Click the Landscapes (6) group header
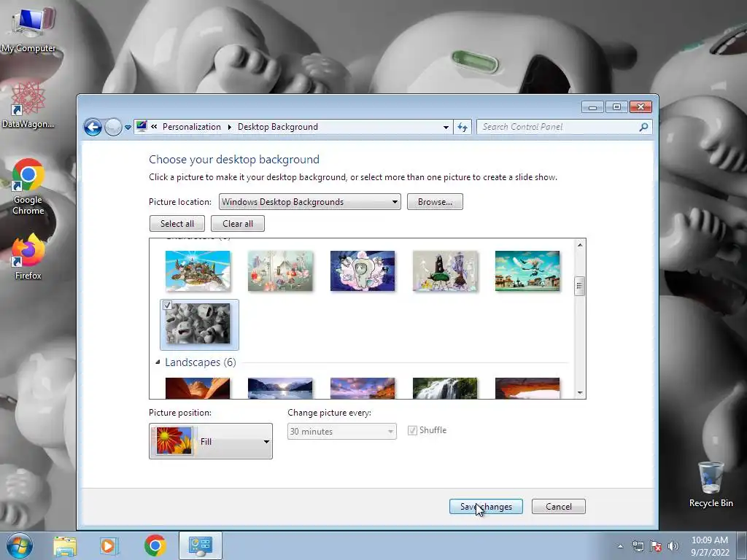The height and width of the screenshot is (560, 747). pos(200,362)
